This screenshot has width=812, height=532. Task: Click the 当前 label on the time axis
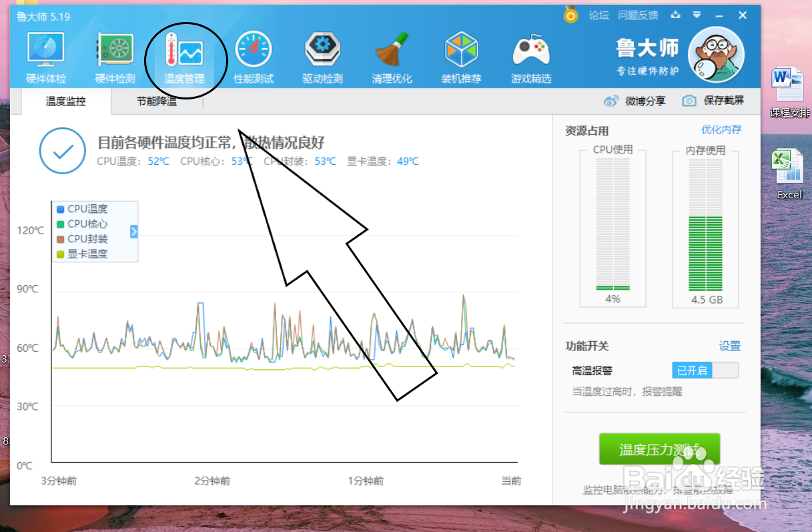pos(511,481)
